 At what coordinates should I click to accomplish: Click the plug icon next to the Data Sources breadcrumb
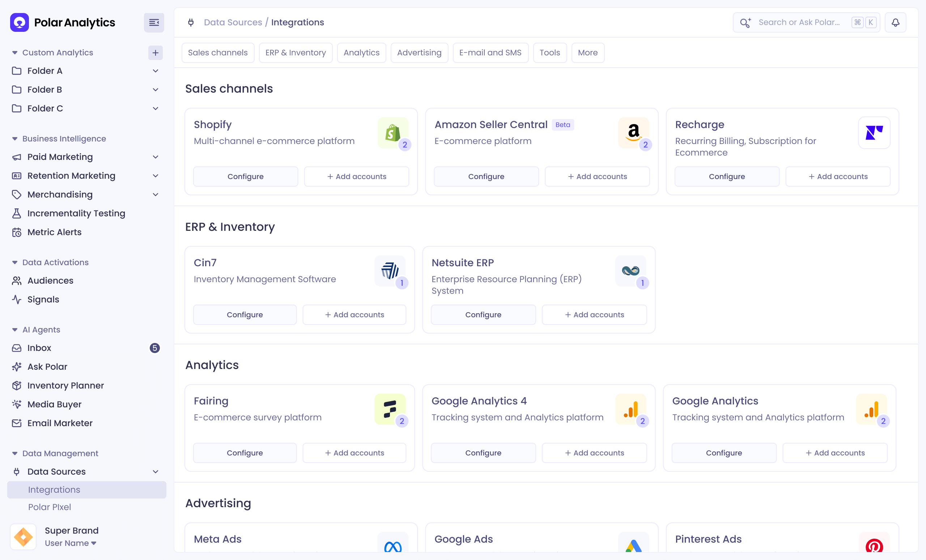191,22
